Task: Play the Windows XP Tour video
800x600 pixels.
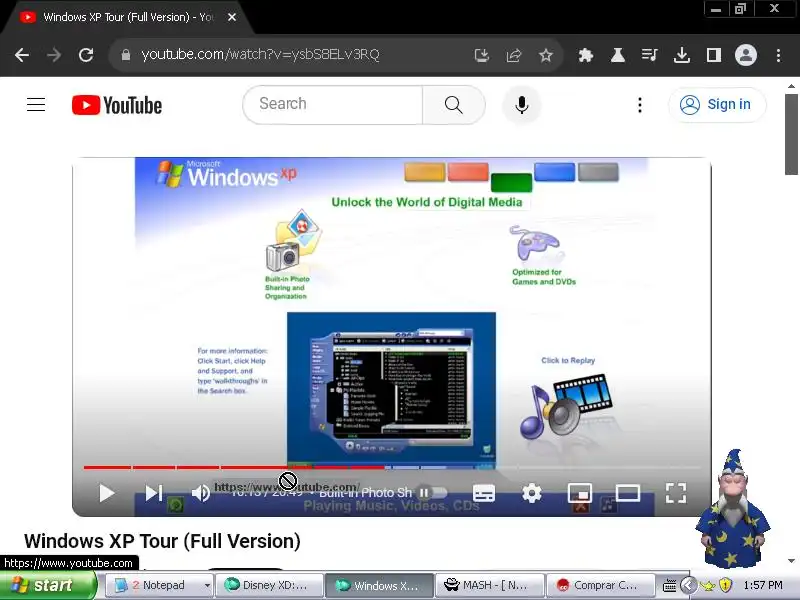Action: (106, 493)
